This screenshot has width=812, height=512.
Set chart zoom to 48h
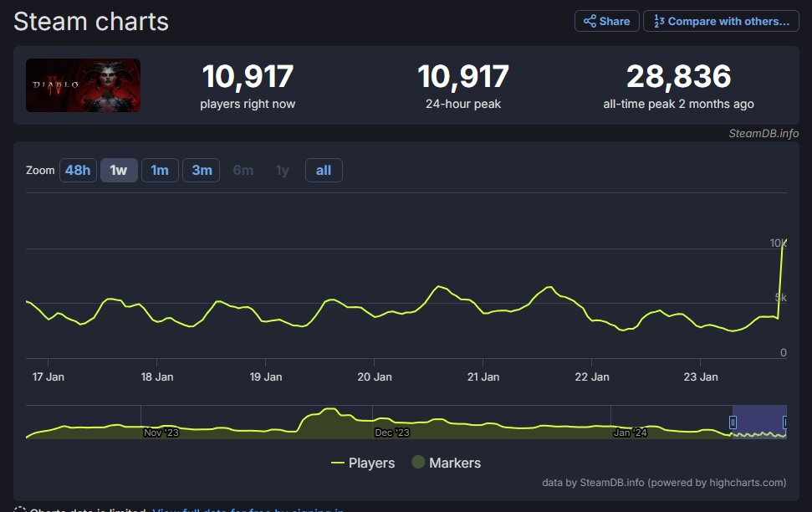[78, 171]
